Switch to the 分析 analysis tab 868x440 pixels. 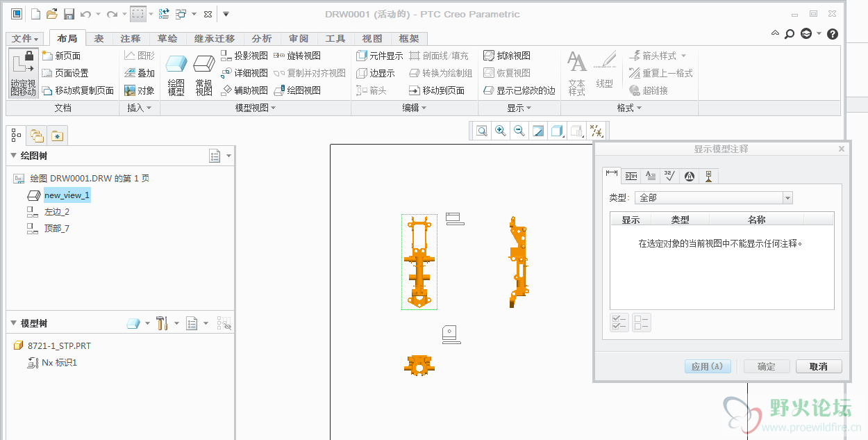click(262, 39)
